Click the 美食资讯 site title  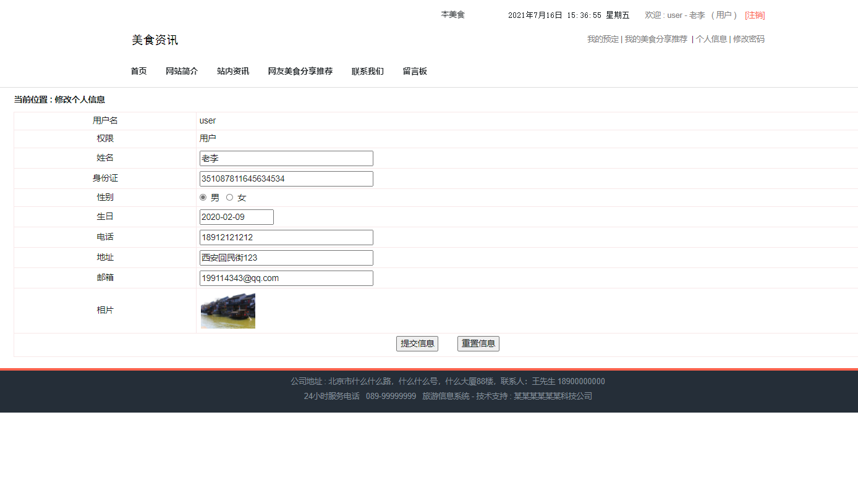pyautogui.click(x=155, y=40)
